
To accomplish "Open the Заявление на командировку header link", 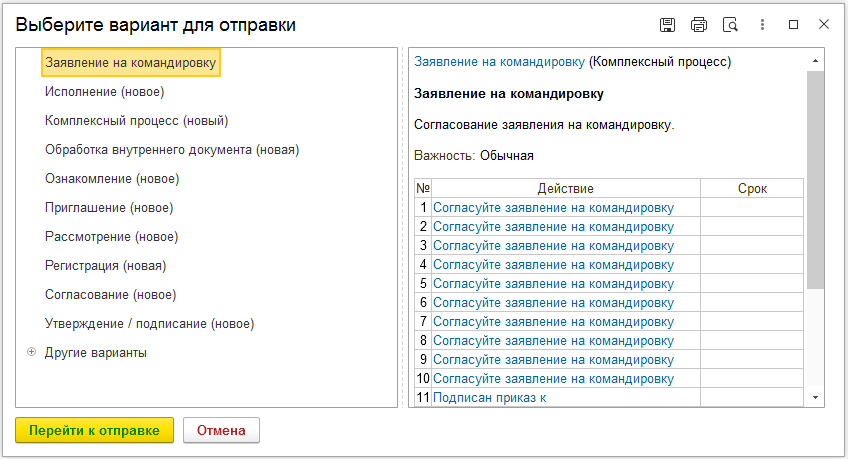I will (x=499, y=62).
